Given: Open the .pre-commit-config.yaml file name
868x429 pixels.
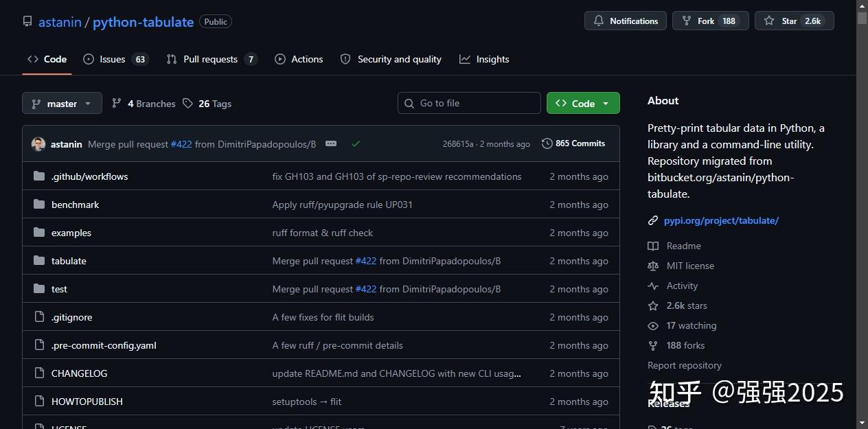Looking at the screenshot, I should [x=104, y=345].
